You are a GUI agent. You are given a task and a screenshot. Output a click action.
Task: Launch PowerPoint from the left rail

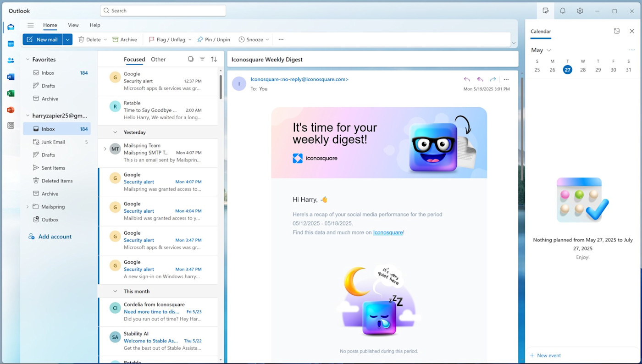pyautogui.click(x=11, y=110)
